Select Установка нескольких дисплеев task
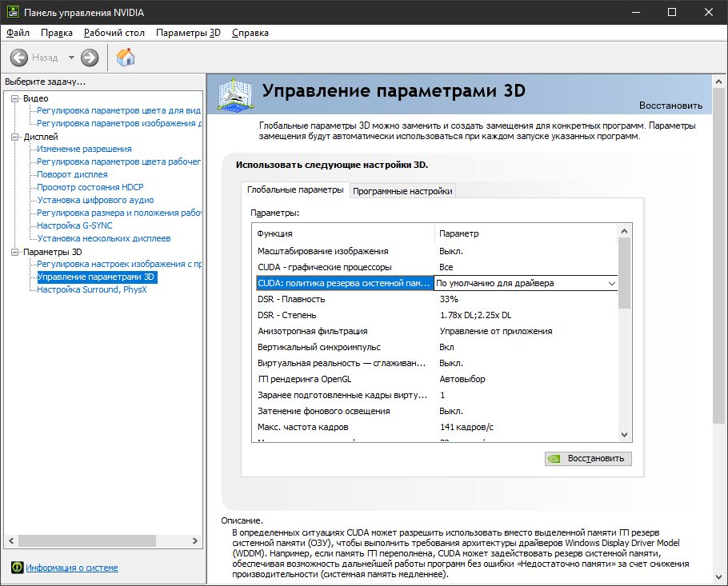Image resolution: width=728 pixels, height=586 pixels. tap(103, 238)
